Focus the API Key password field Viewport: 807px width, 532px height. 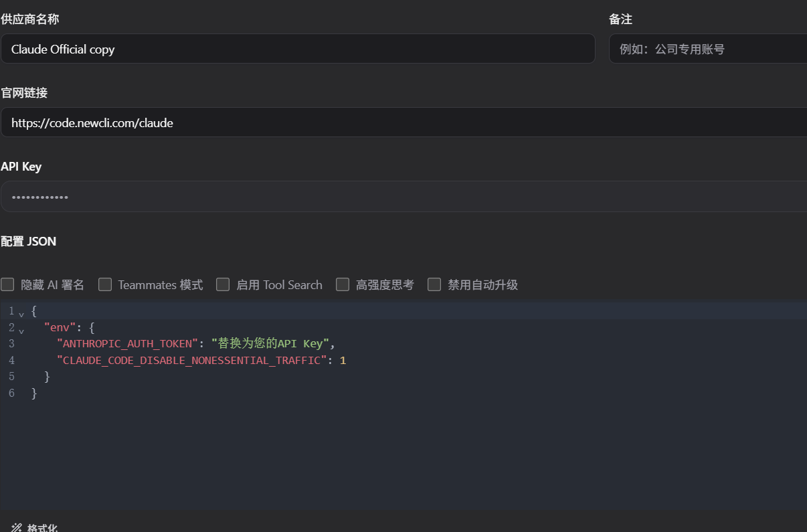click(403, 197)
